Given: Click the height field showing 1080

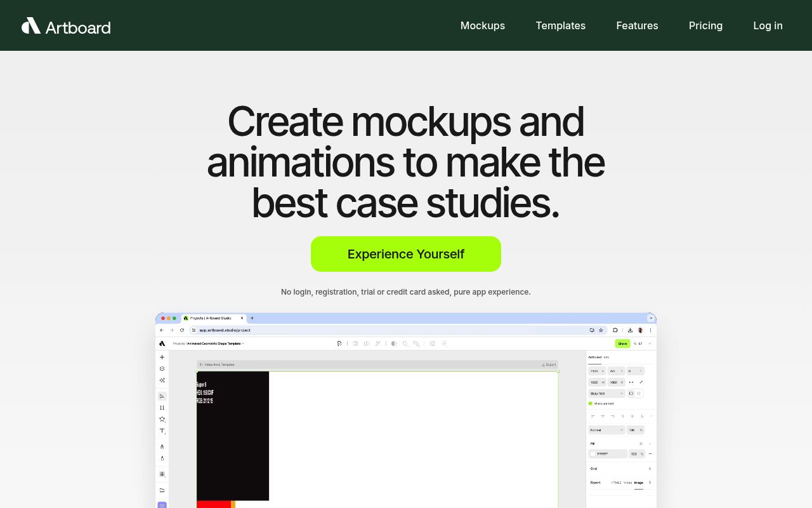Looking at the screenshot, I should (616, 382).
